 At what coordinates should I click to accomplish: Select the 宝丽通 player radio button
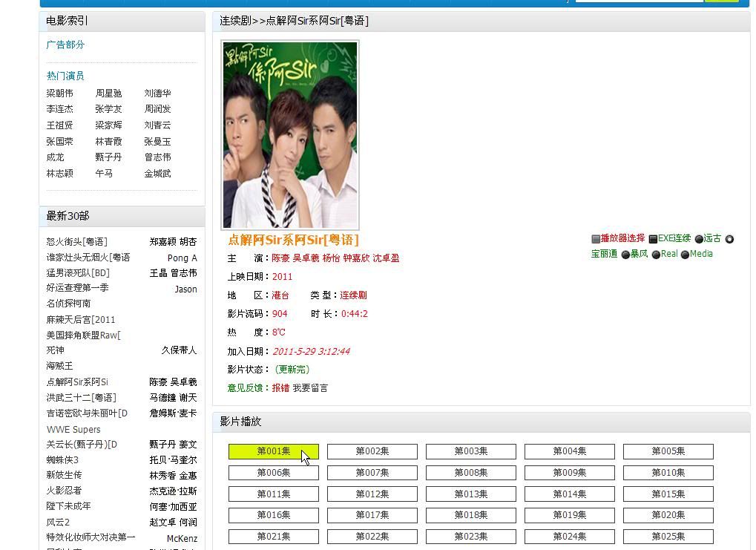pyautogui.click(x=729, y=239)
